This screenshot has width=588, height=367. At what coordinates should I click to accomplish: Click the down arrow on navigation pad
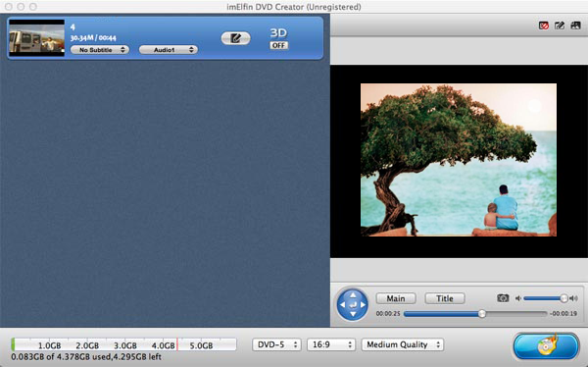pos(353,314)
